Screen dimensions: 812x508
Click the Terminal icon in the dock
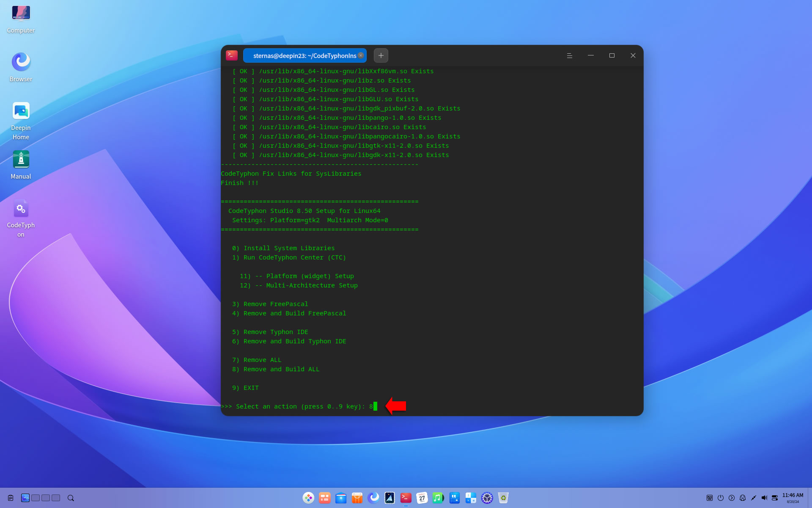coord(406,498)
